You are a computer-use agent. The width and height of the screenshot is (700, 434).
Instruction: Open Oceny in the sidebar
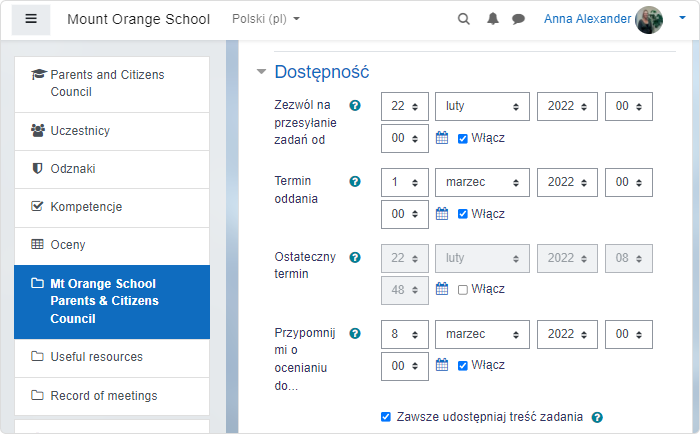tap(112, 246)
